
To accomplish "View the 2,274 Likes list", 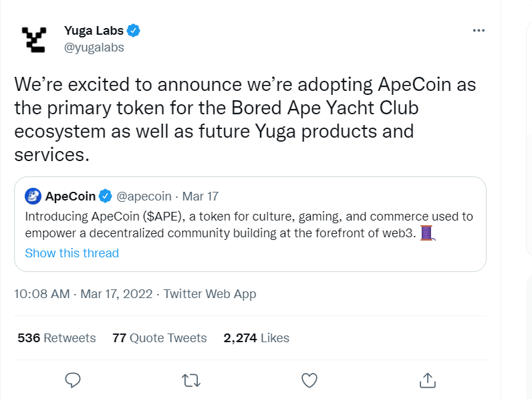I will pos(256,338).
